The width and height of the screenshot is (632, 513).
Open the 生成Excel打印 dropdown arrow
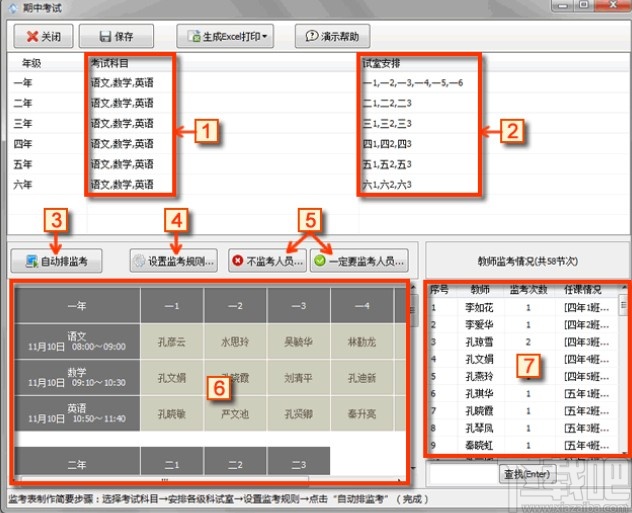click(264, 37)
